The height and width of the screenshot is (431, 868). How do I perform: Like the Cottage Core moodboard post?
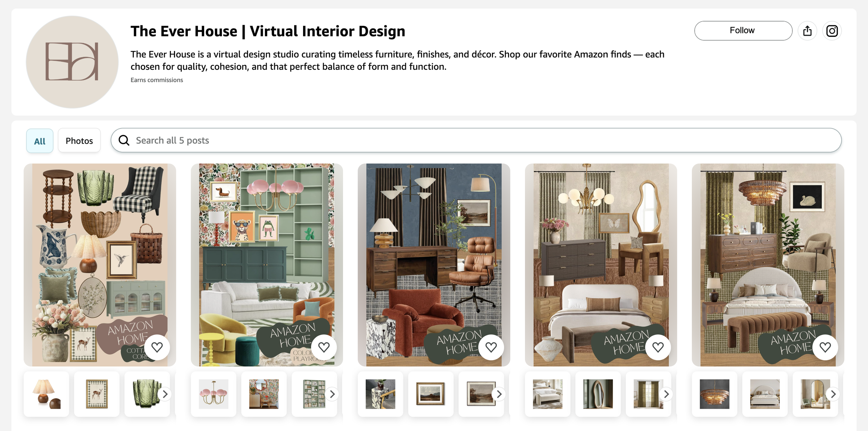(x=157, y=347)
